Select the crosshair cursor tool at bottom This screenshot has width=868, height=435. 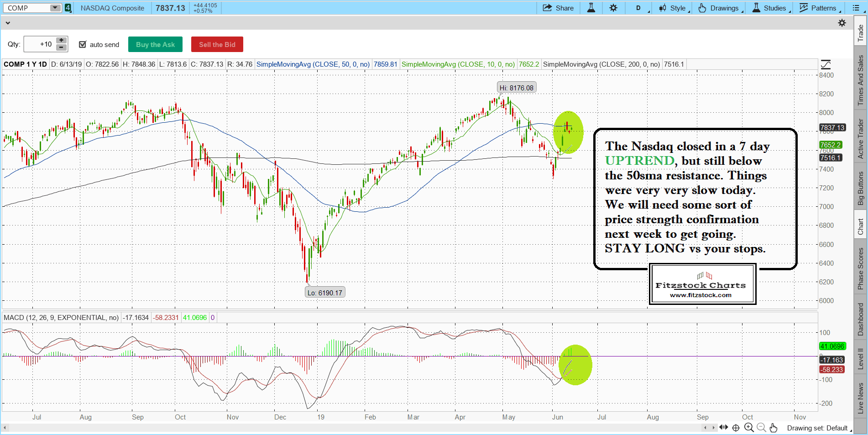point(736,428)
